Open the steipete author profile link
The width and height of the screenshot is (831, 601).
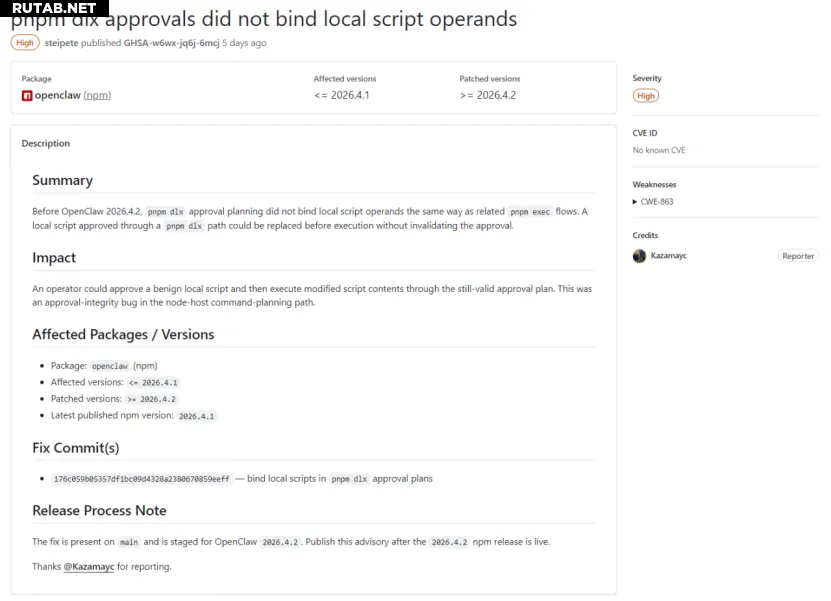(x=61, y=43)
